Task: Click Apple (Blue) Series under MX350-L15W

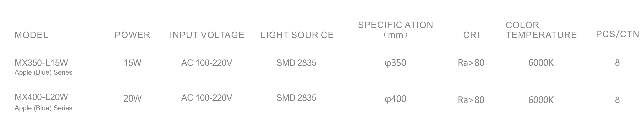Action: pos(44,73)
